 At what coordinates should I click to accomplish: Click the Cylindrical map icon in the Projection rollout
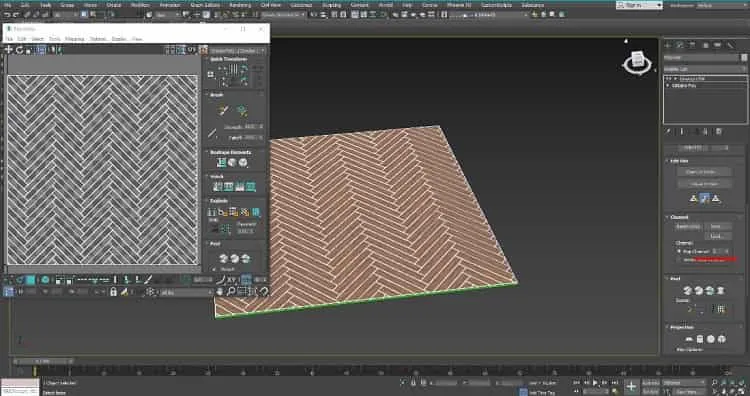click(x=700, y=339)
